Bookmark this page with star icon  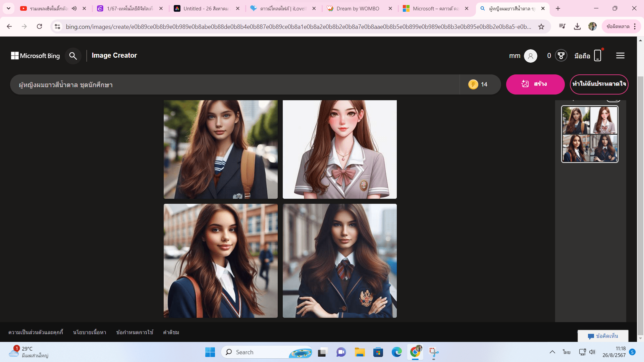pos(541,26)
